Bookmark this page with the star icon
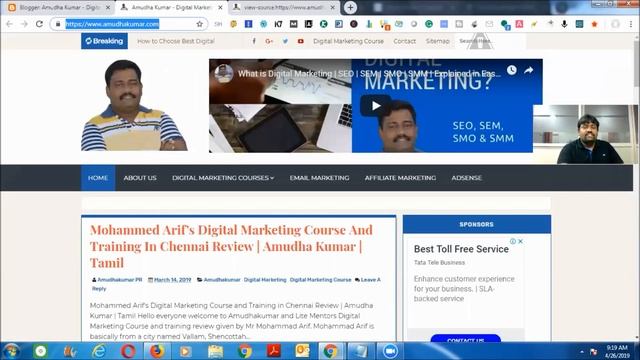 pos(200,24)
